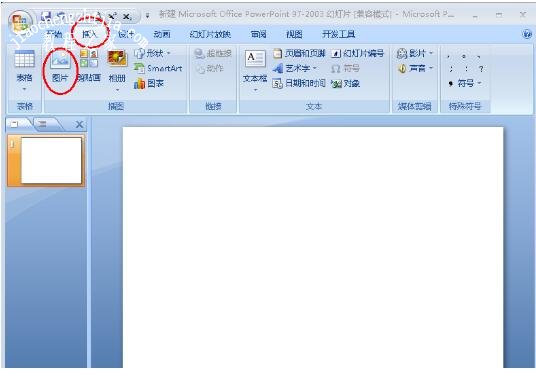
Task: Expand the 特殊符号 符号 dropdown arrow
Action: 479,83
